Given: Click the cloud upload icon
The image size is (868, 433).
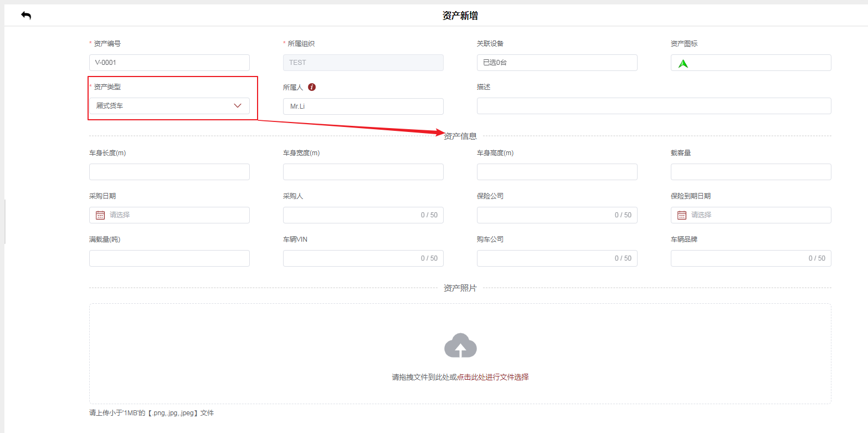Looking at the screenshot, I should tap(460, 346).
